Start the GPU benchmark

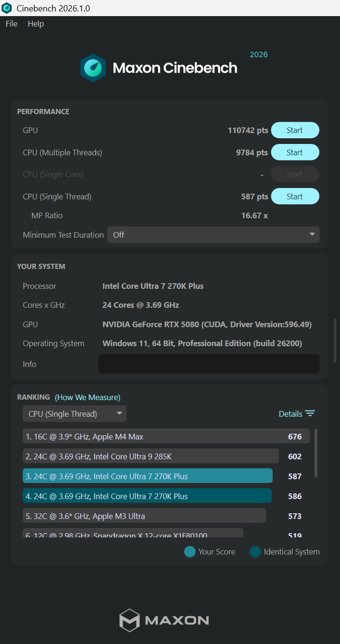click(x=295, y=130)
